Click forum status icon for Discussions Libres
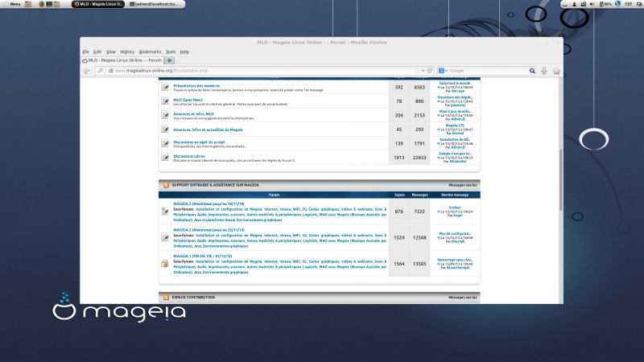This screenshot has height=362, width=644. (165, 157)
